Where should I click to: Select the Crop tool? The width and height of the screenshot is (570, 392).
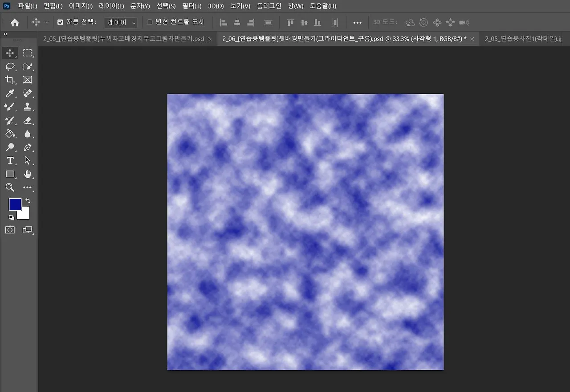tap(10, 80)
